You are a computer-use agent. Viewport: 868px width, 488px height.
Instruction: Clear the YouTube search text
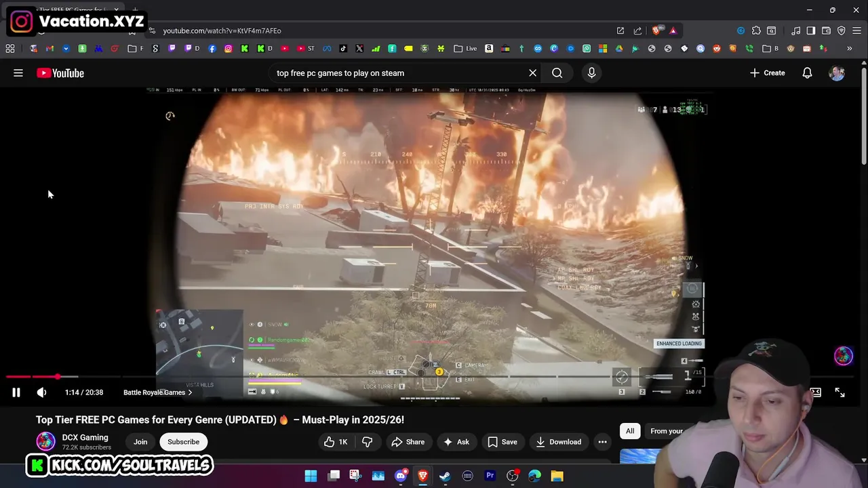pos(532,73)
